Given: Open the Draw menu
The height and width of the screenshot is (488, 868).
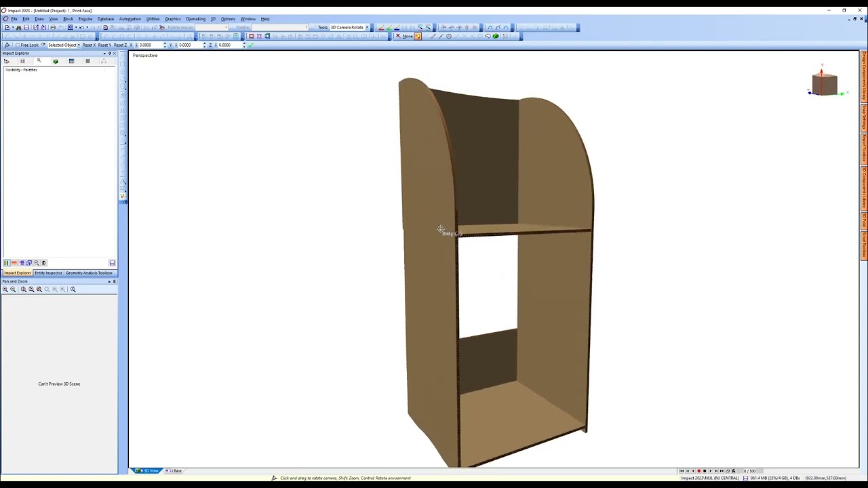Looking at the screenshot, I should coord(39,19).
